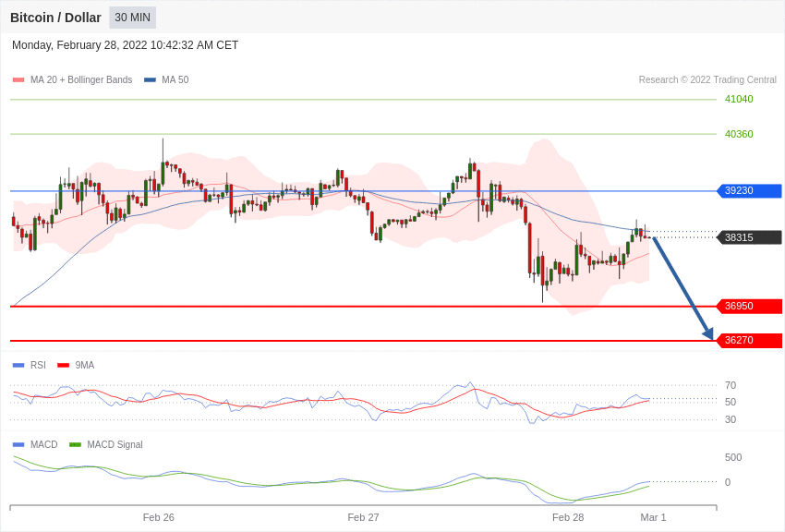Select the 36270 red support label
This screenshot has height=532, width=785.
pyautogui.click(x=749, y=341)
